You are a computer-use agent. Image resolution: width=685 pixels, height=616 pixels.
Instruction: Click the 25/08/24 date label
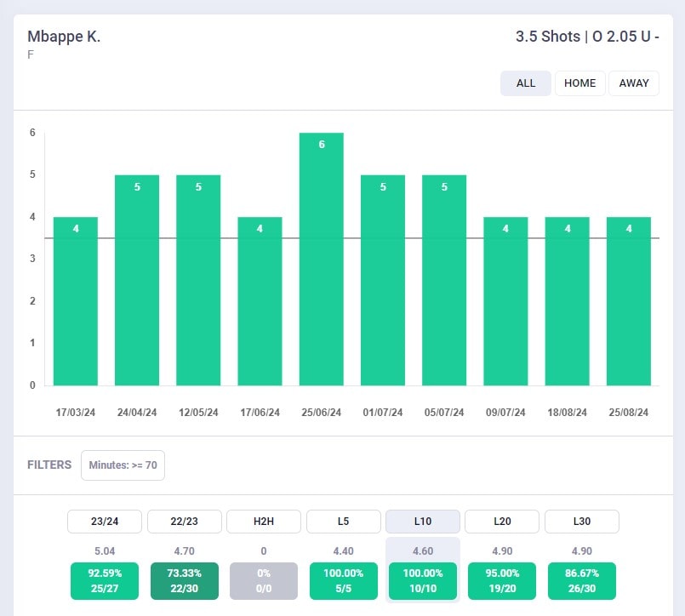click(629, 413)
